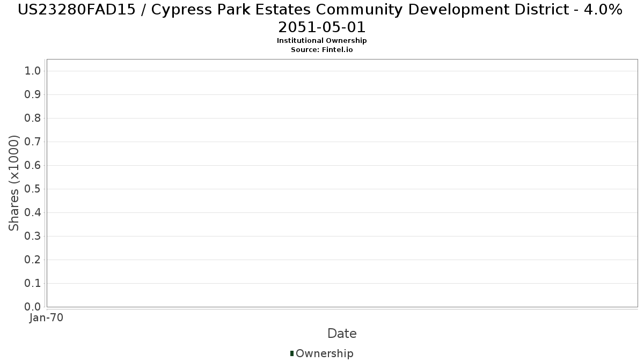The height and width of the screenshot is (362, 644).
Task: Click the 1.0 y-axis tick label
Action: click(33, 71)
